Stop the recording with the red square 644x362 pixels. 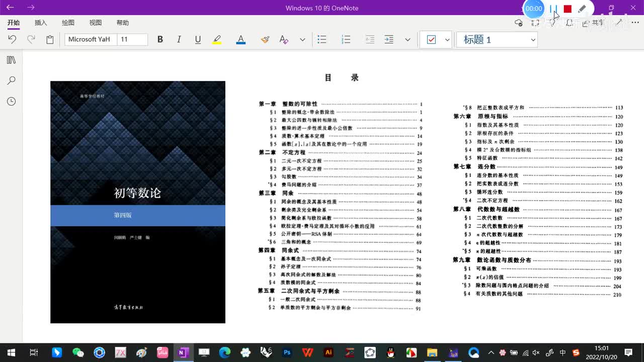pos(568,9)
